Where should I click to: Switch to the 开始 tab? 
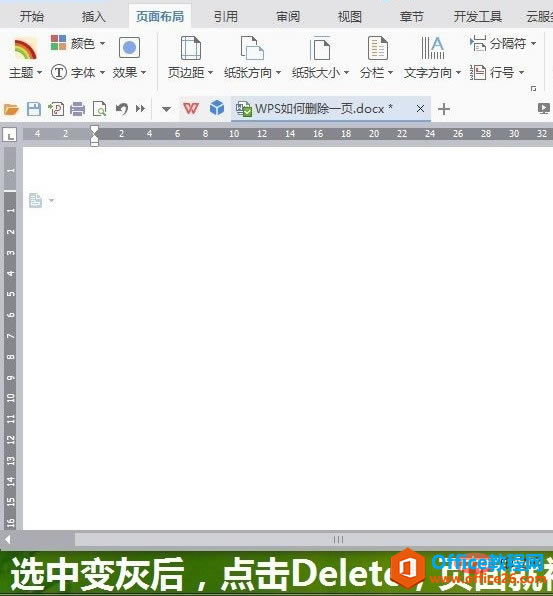[32, 17]
